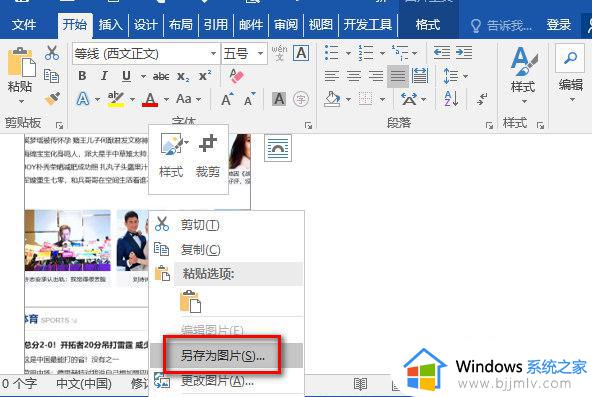Click the 裁剪 Crop mini toolbar button
The width and height of the screenshot is (592, 397).
coord(207,155)
